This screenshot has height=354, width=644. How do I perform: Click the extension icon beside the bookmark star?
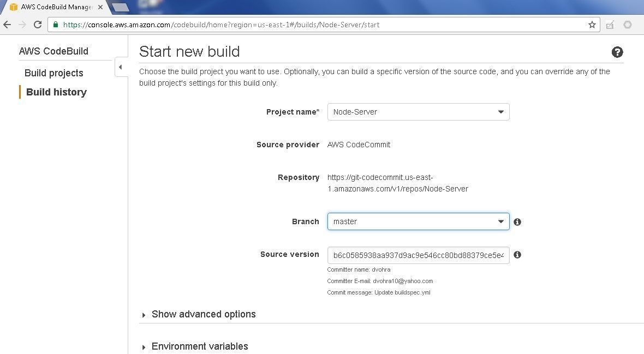(x=610, y=25)
